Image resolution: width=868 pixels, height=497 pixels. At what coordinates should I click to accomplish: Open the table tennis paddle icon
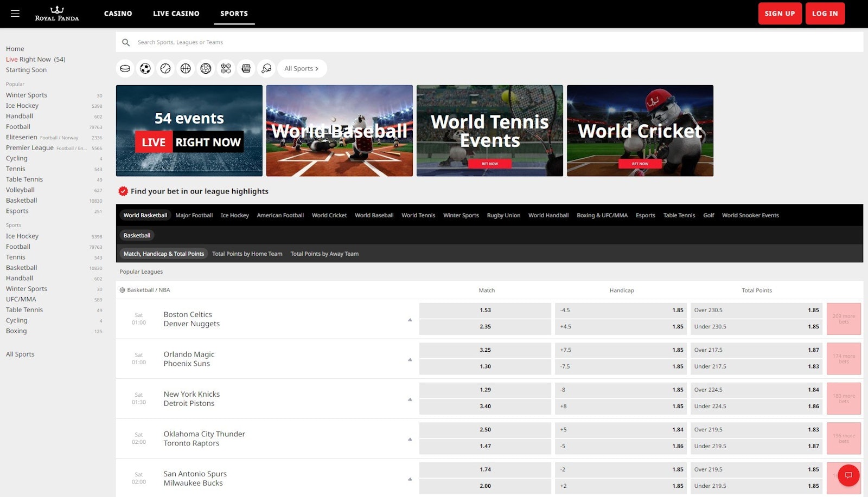tap(266, 68)
